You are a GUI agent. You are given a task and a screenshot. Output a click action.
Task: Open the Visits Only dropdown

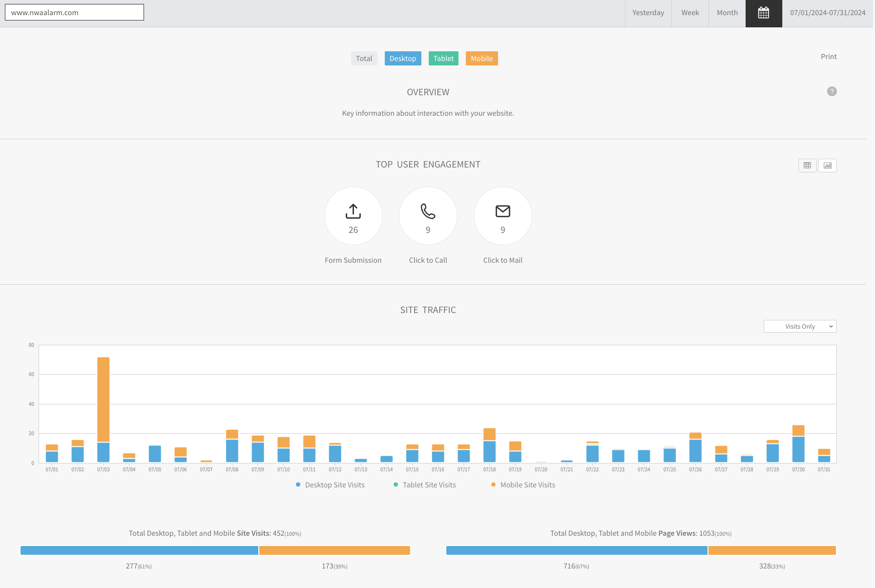click(x=800, y=327)
